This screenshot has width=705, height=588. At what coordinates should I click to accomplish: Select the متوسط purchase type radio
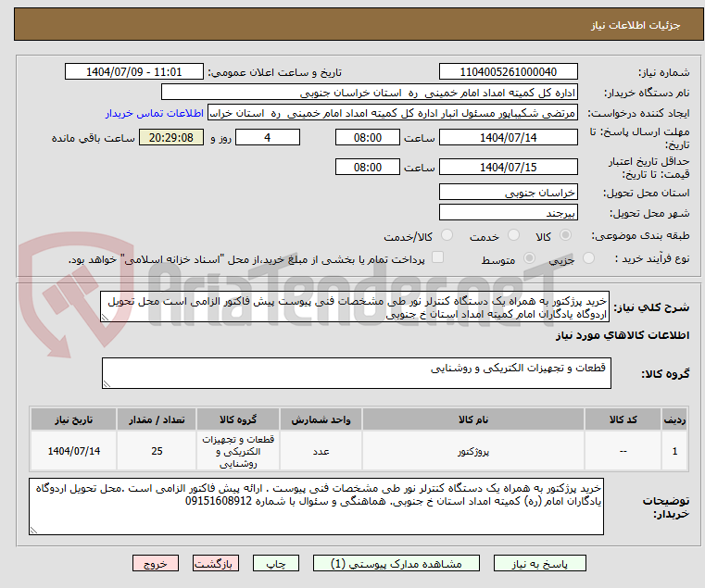point(530,258)
